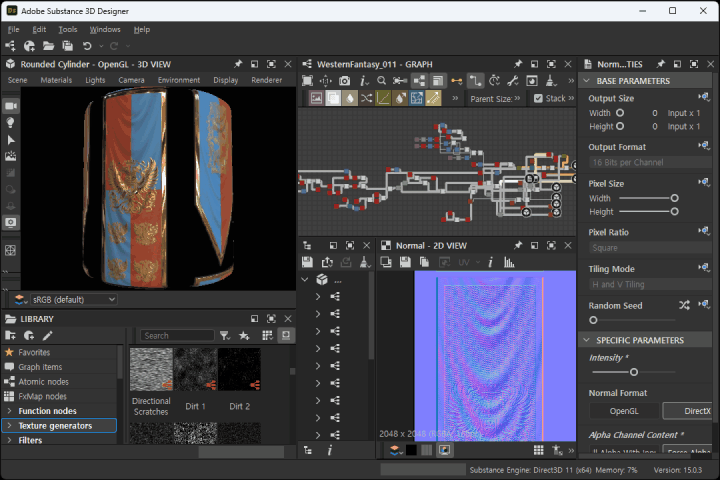Screen dimensions: 720x480
Task: Toggle the stacked-windows display button in Graph
Action: [438, 81]
